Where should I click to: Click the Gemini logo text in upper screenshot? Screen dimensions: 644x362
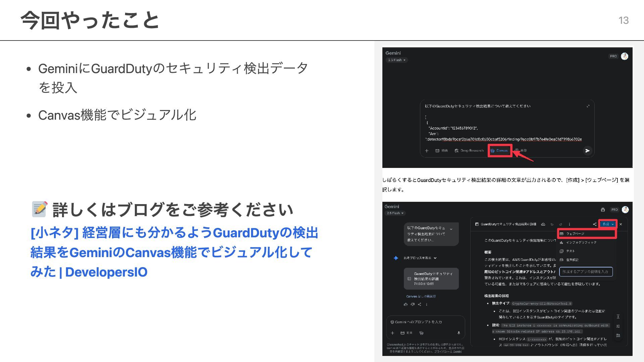pyautogui.click(x=393, y=53)
